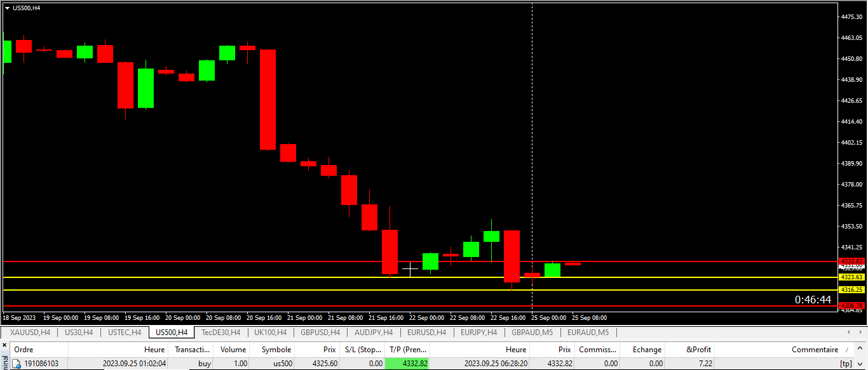Open the USTEC,H4 chart tab
The height and width of the screenshot is (370, 868).
pos(125,332)
